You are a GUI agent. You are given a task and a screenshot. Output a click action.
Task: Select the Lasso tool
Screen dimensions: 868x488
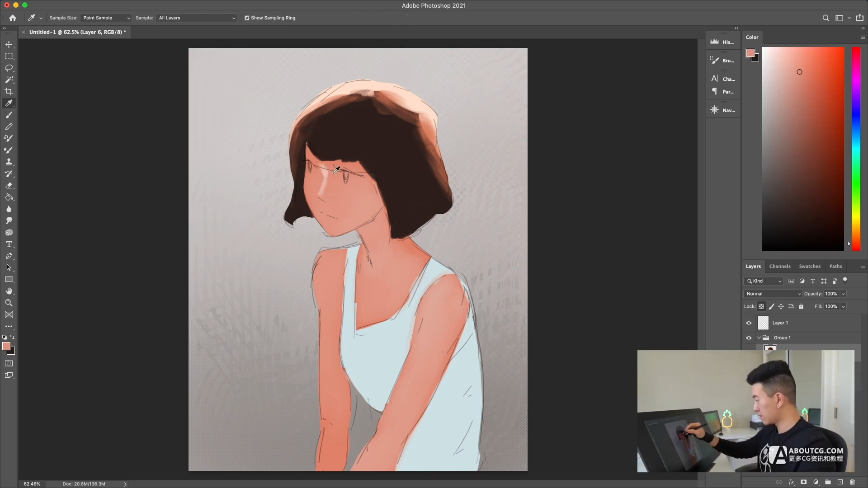(x=9, y=68)
